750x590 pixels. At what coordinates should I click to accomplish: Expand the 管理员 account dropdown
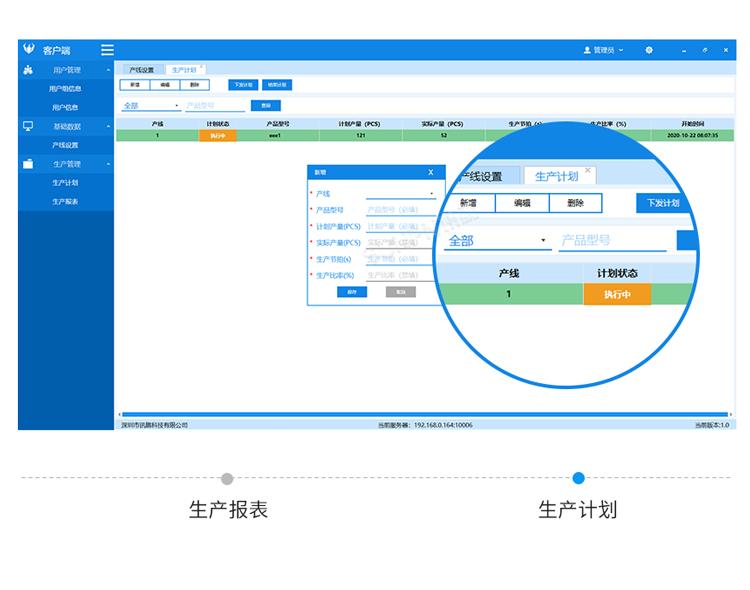621,50
